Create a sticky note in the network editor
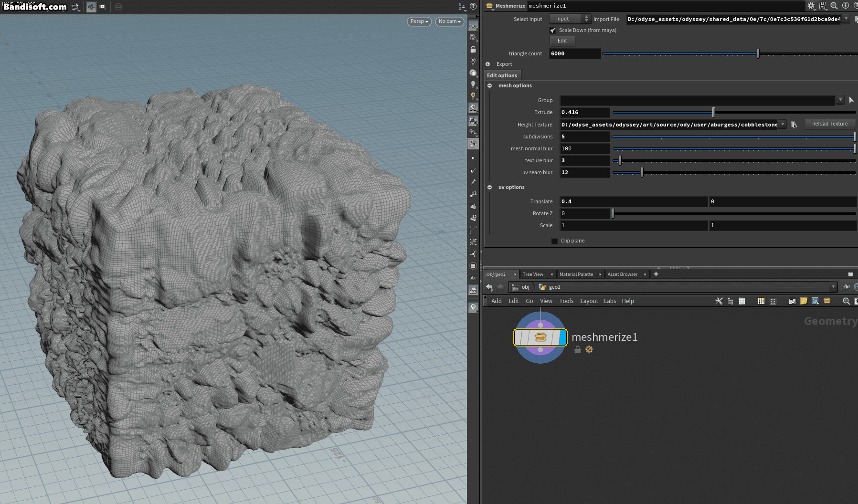 [x=804, y=301]
